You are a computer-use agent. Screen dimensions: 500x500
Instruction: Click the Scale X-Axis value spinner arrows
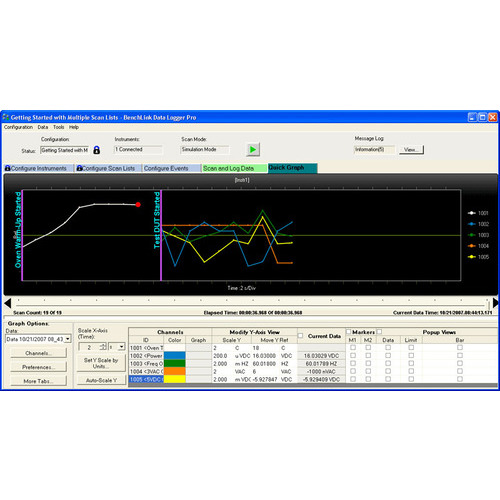(103, 347)
